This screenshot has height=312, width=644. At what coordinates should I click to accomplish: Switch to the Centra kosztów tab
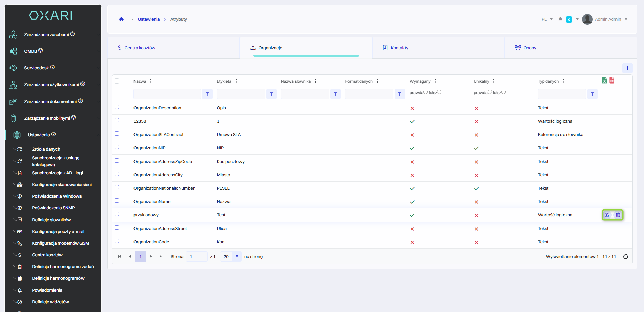tap(140, 48)
